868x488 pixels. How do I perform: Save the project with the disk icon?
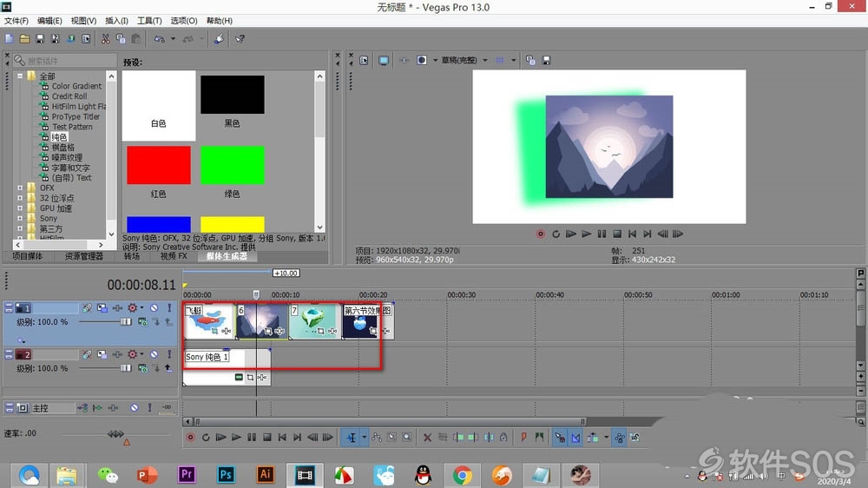coord(40,39)
